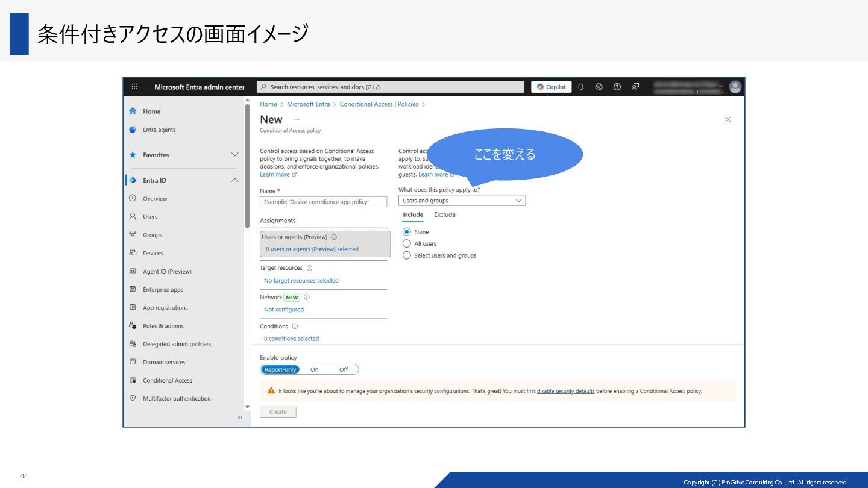Image resolution: width=868 pixels, height=488 pixels.
Task: Click Conditional Access | Policies breadcrumb
Action: (379, 104)
